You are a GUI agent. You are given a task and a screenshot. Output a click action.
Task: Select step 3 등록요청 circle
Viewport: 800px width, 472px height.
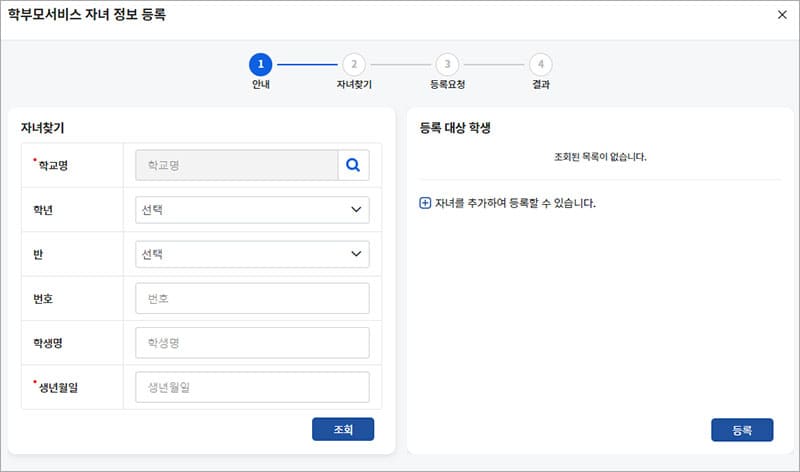447,64
